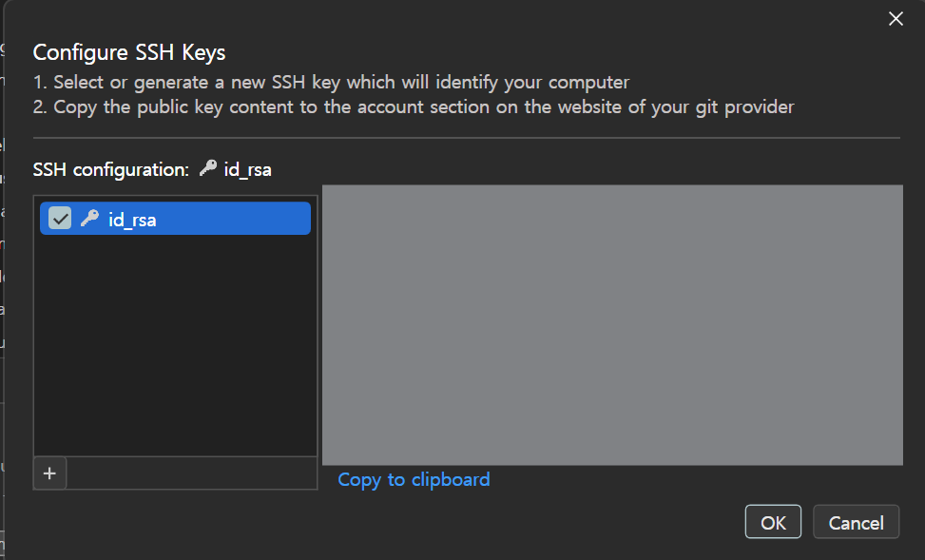925x560 pixels.
Task: Click the 'SSH configuration:' label text
Action: click(x=111, y=170)
